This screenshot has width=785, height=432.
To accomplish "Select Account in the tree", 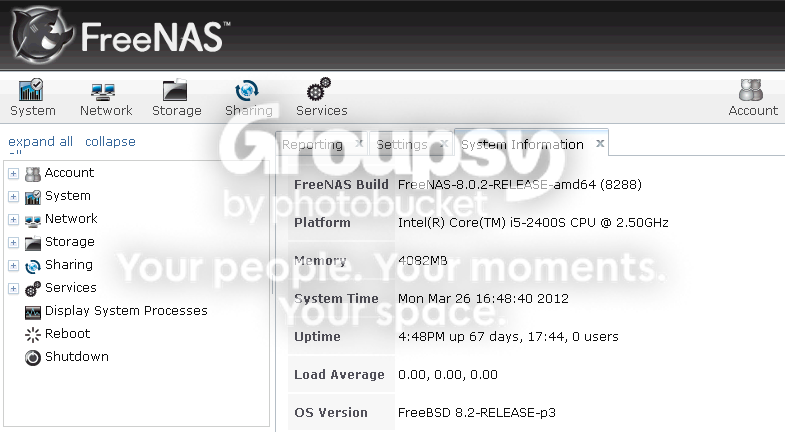I will pyautogui.click(x=69, y=173).
